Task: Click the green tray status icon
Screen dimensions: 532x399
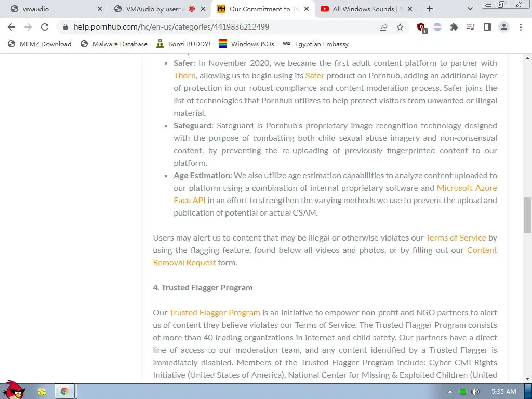Action: click(463, 392)
